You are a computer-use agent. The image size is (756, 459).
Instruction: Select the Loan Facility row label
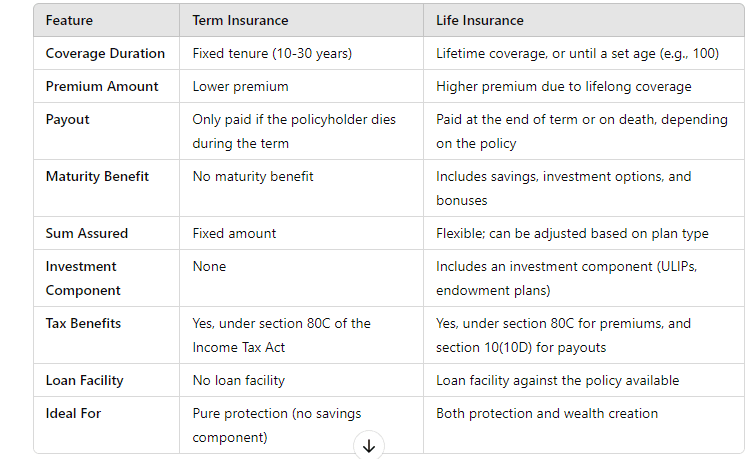[86, 380]
